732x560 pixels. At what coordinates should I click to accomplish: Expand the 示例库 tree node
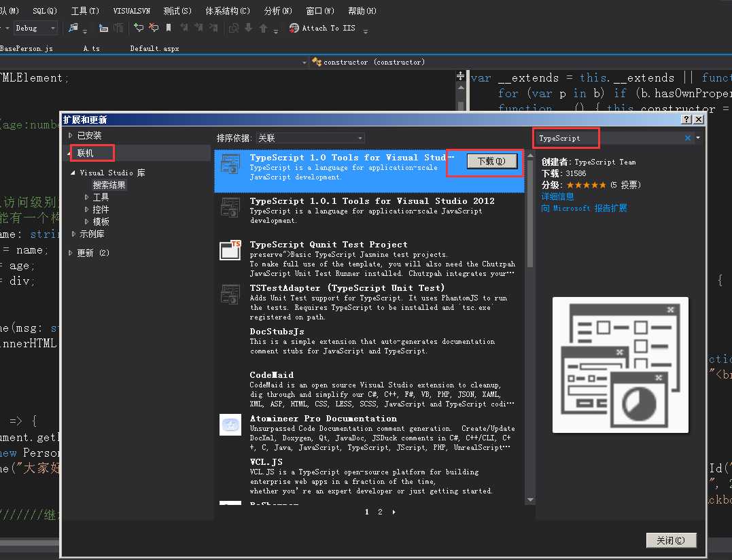click(73, 234)
